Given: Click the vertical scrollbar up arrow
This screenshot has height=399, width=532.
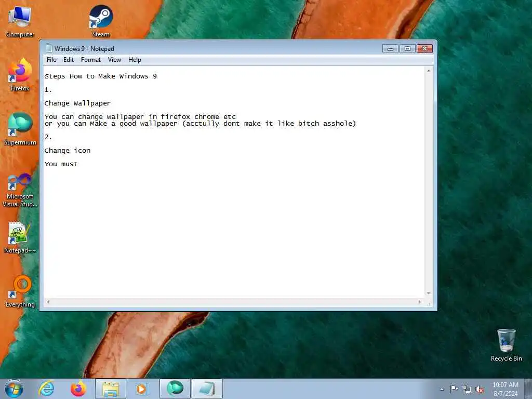Looking at the screenshot, I should coord(429,71).
